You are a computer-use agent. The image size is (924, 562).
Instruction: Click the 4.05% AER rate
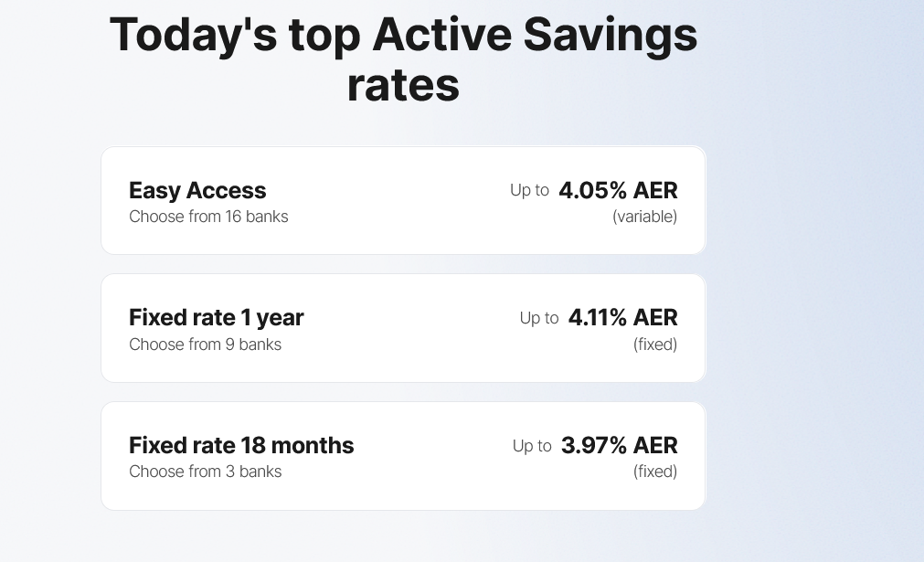pos(618,191)
